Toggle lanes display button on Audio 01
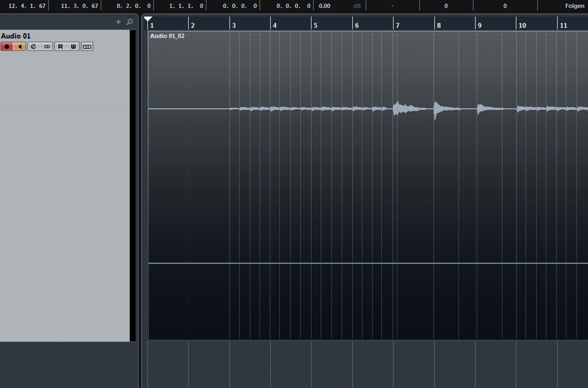 87,46
